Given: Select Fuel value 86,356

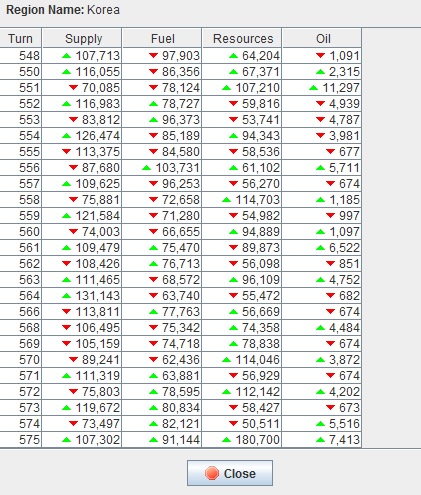Looking at the screenshot, I should pyautogui.click(x=181, y=72).
